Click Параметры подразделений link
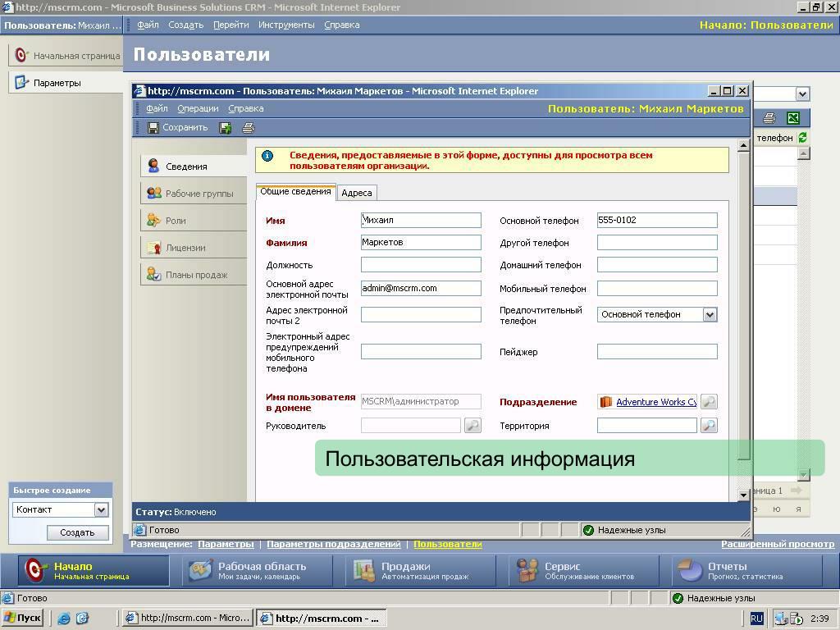Image resolution: width=840 pixels, height=630 pixels. pos(334,545)
